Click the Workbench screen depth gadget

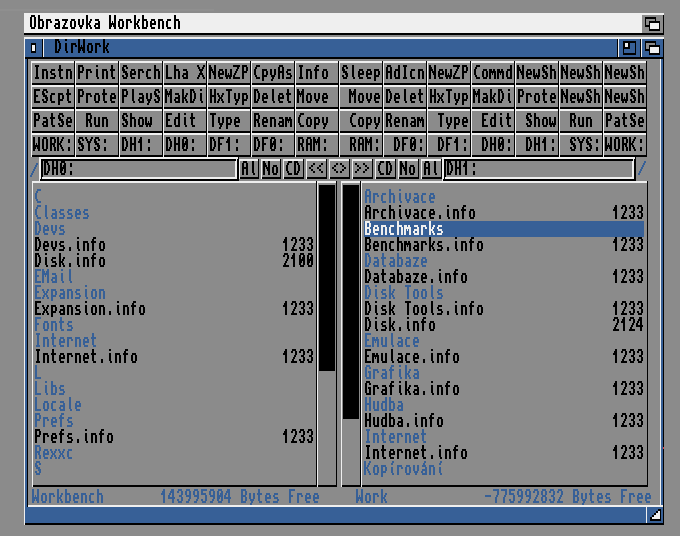(652, 22)
